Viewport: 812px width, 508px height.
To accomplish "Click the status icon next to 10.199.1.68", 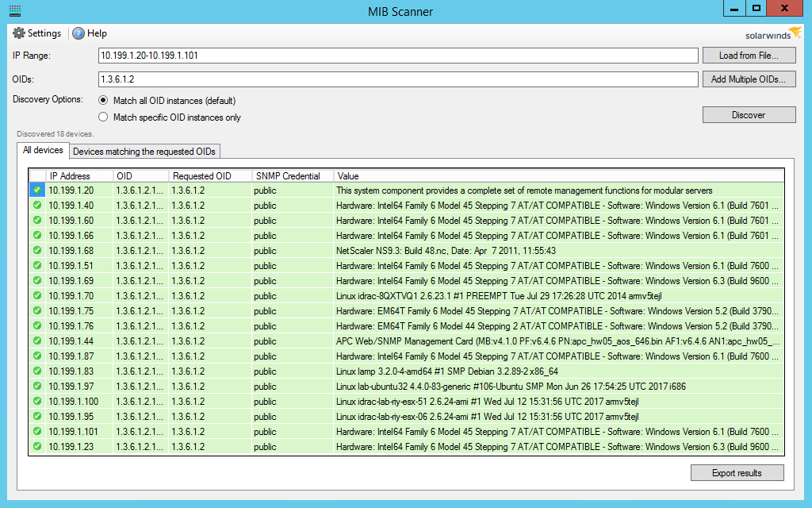I will [x=36, y=251].
